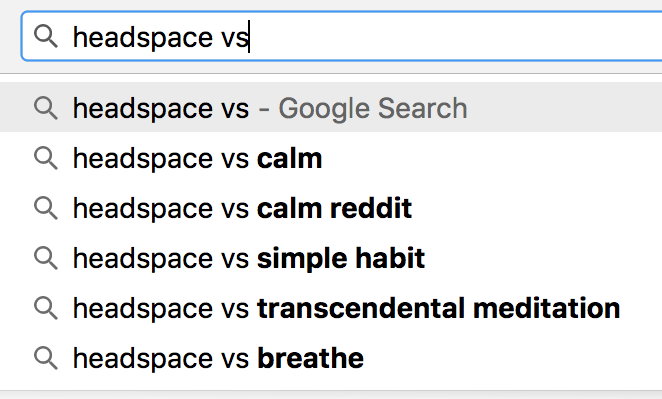Viewport: 662px width, 399px height.
Task: Click magnifier icon beside transcendental meditation suggestion
Action: coord(46,308)
